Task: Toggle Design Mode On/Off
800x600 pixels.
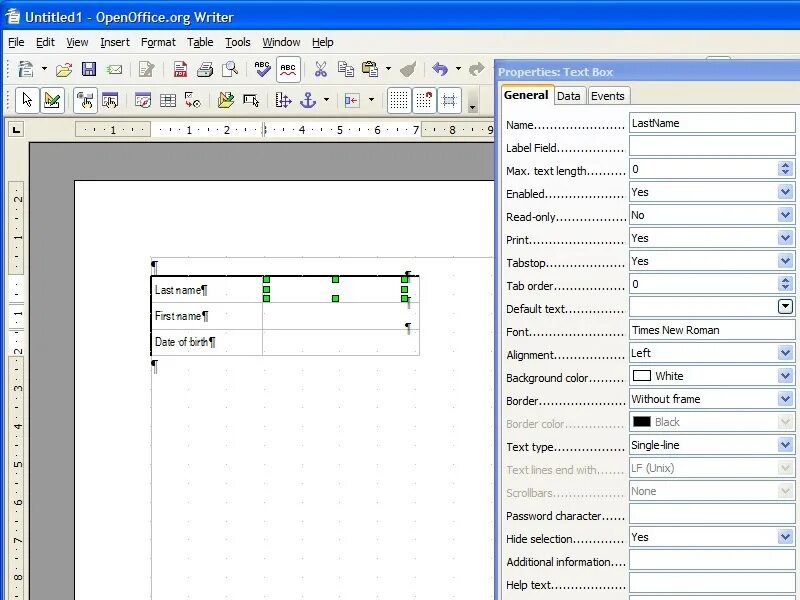Action: coord(52,100)
